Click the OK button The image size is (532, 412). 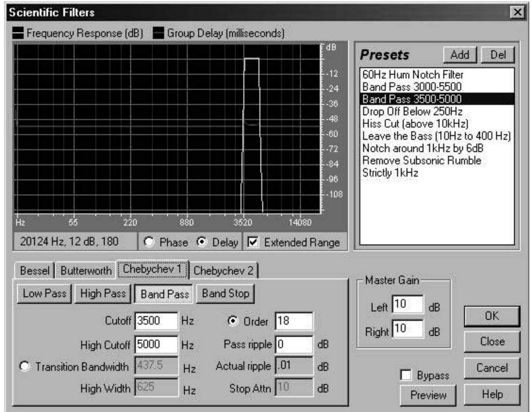[492, 316]
